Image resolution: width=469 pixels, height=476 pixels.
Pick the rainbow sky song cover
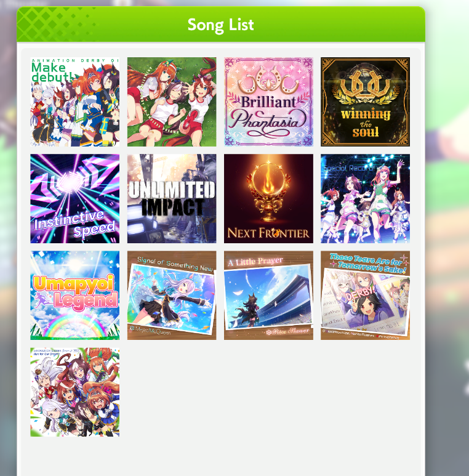pyautogui.click(x=74, y=296)
